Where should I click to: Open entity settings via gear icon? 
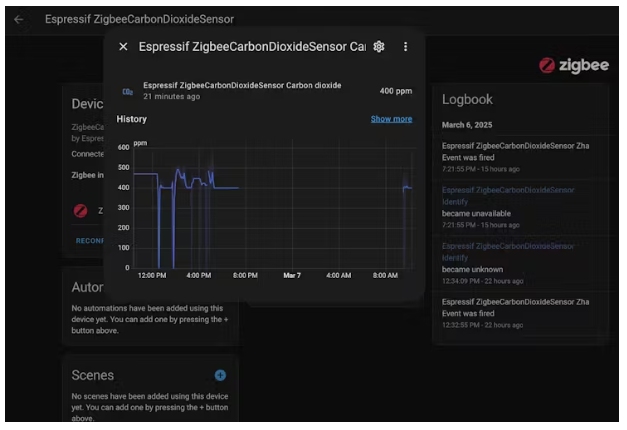(x=378, y=47)
